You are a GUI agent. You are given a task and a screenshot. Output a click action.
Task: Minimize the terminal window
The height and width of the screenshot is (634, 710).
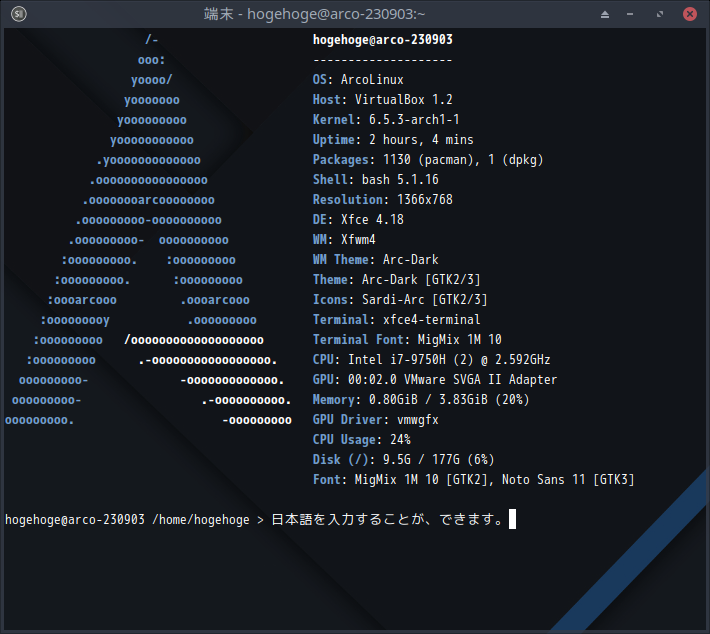630,14
